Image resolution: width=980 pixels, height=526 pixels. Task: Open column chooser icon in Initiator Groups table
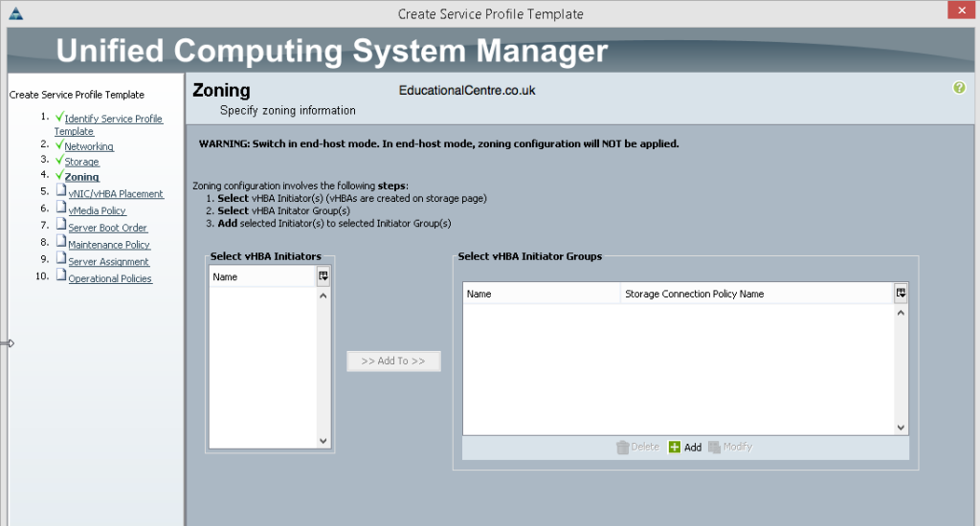901,293
